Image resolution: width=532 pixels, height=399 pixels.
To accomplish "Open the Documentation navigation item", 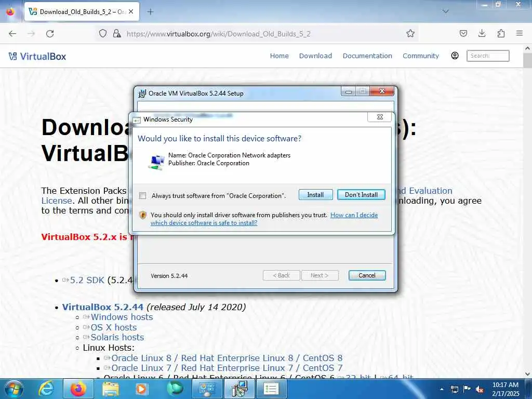I will point(367,56).
